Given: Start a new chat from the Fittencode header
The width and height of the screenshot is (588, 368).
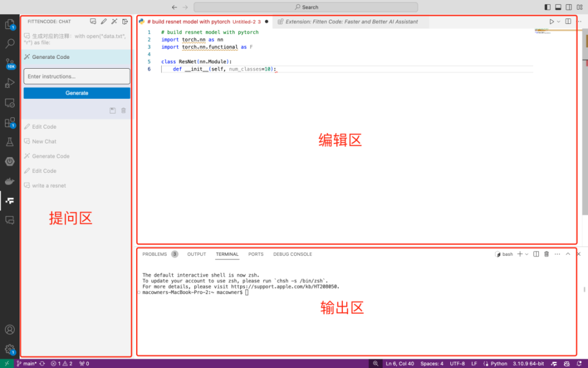Looking at the screenshot, I should (x=93, y=21).
